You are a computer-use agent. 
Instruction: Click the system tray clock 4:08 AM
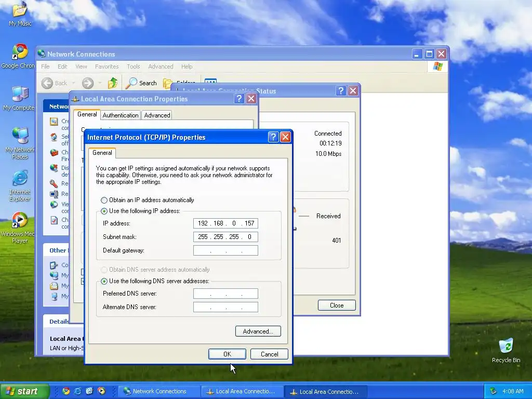[x=513, y=391]
